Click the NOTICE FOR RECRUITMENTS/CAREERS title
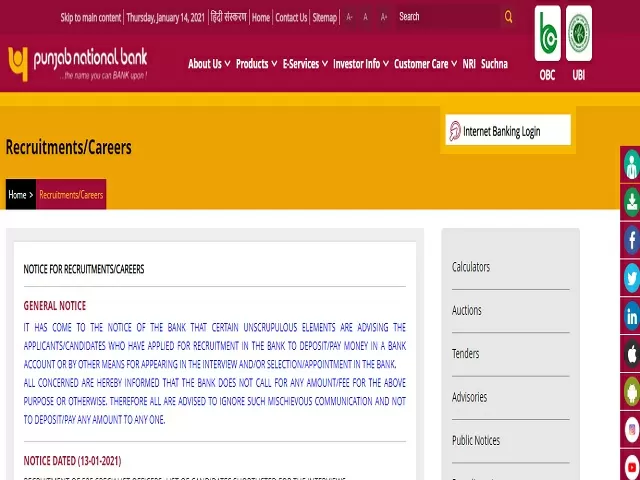This screenshot has height=480, width=640. click(x=84, y=269)
